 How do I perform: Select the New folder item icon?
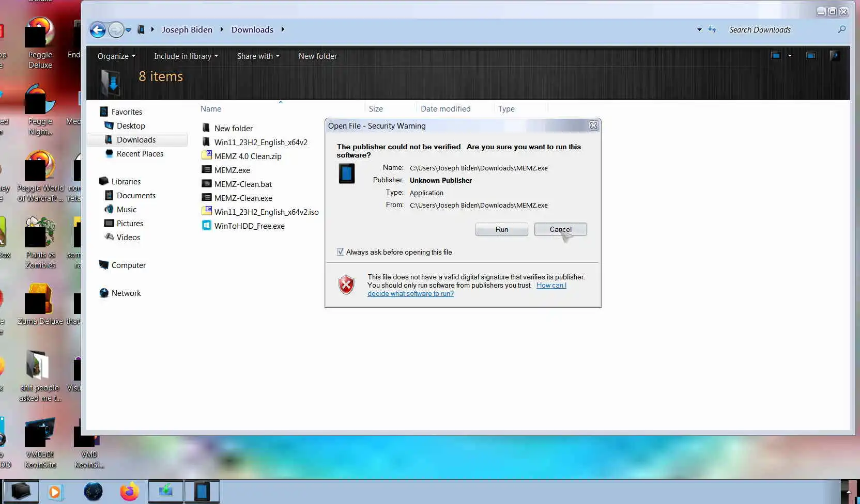tap(206, 128)
